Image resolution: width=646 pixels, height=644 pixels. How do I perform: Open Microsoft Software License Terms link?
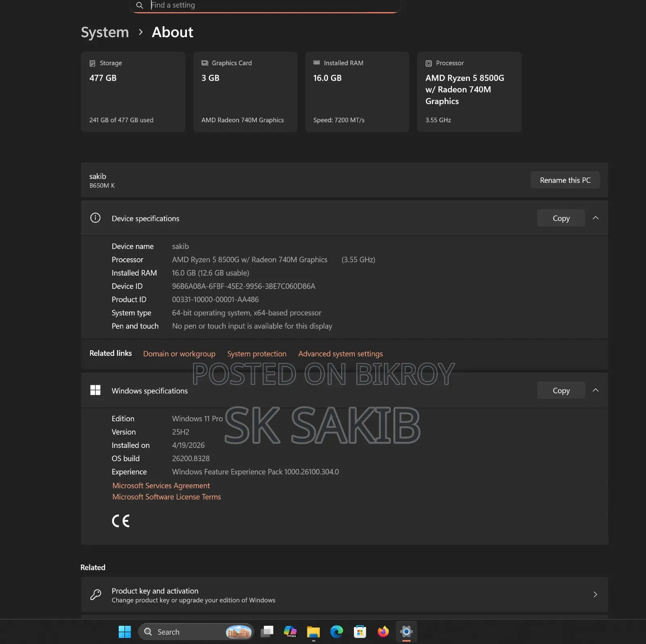167,497
